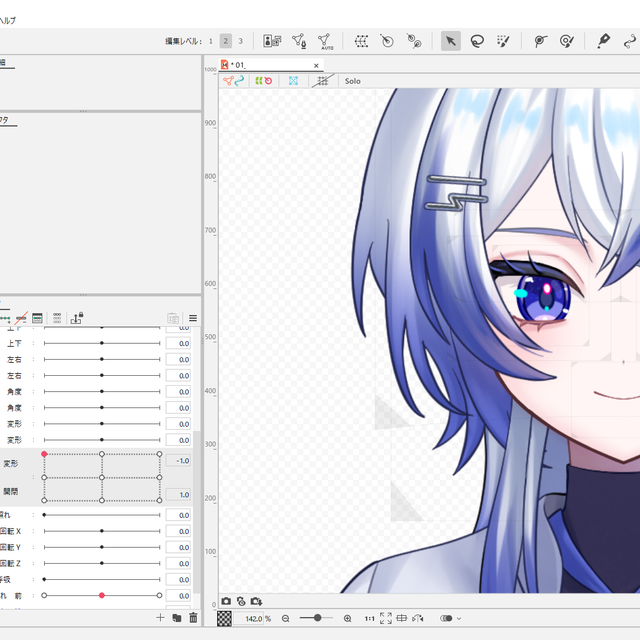Delete parameter using the trash icon
640x640 pixels.
tap(193, 618)
